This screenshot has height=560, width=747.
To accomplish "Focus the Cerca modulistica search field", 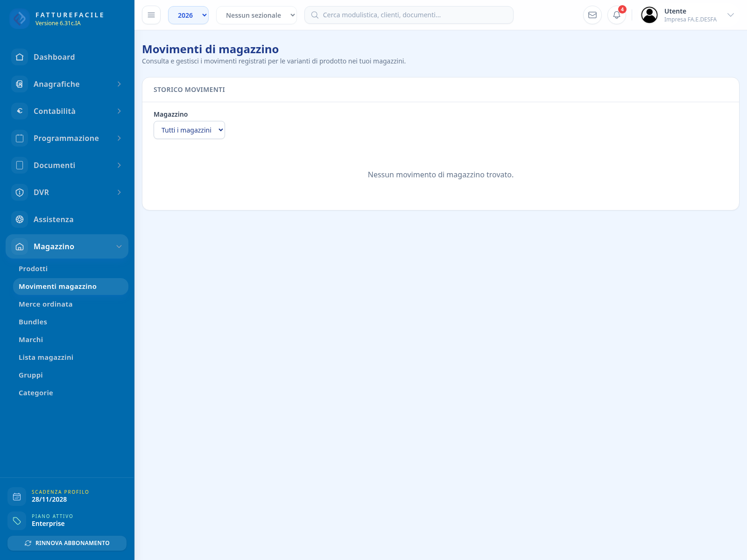I will click(x=409, y=15).
